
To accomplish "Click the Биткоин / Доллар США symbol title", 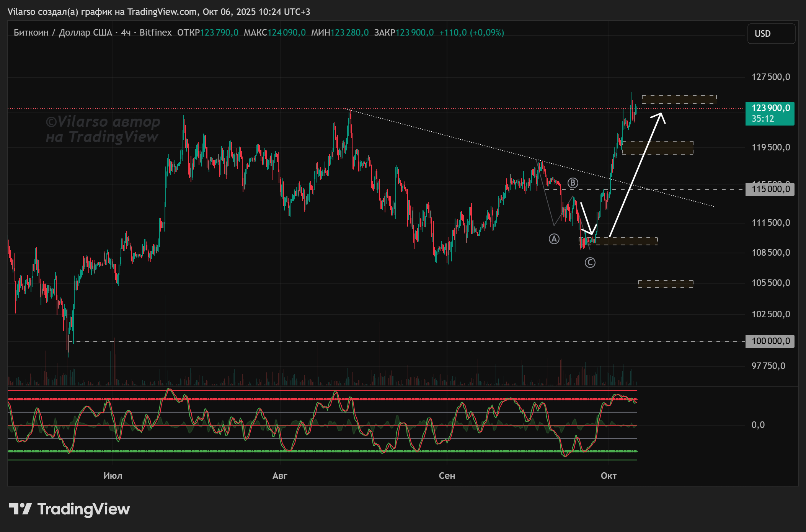I will coord(63,33).
